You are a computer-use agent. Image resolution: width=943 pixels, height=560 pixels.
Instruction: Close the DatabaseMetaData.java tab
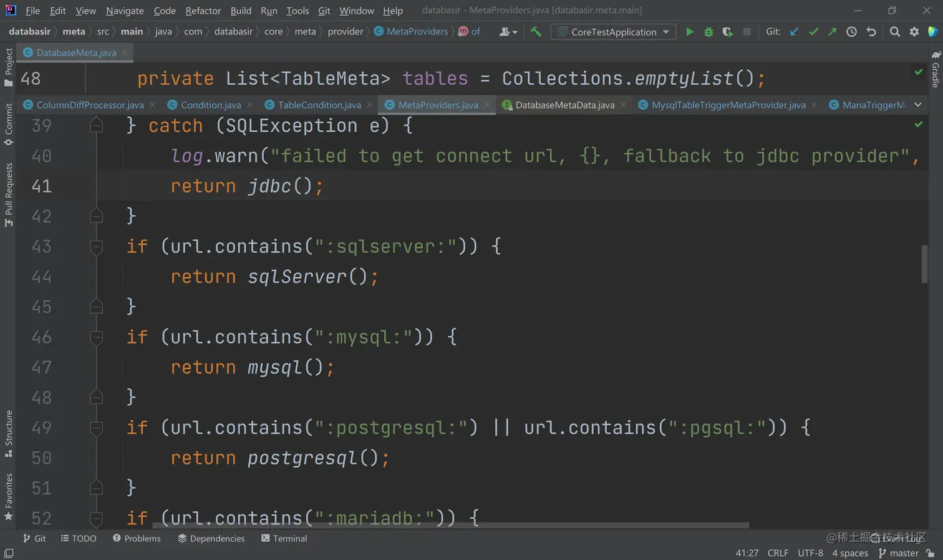(623, 105)
